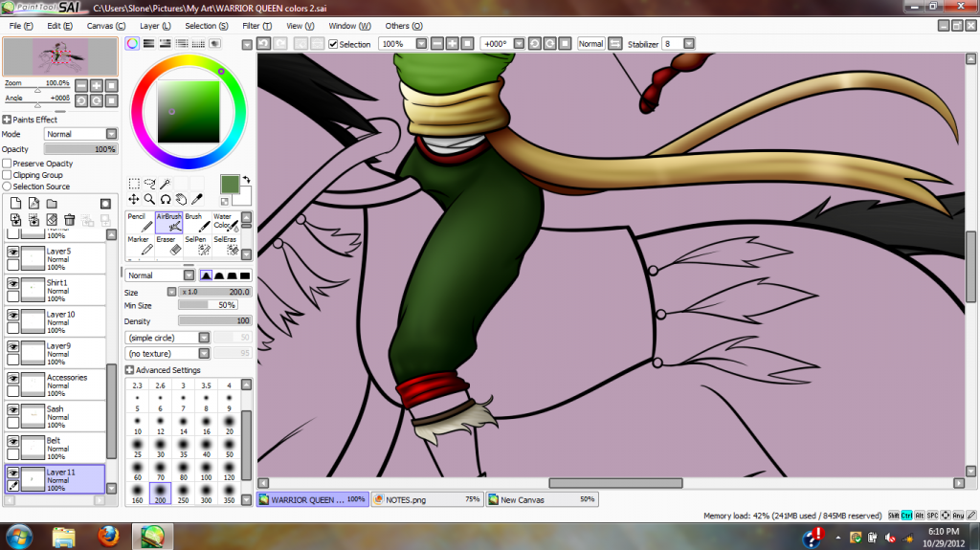
Task: Undo using the toolbar arrow
Action: [264, 43]
